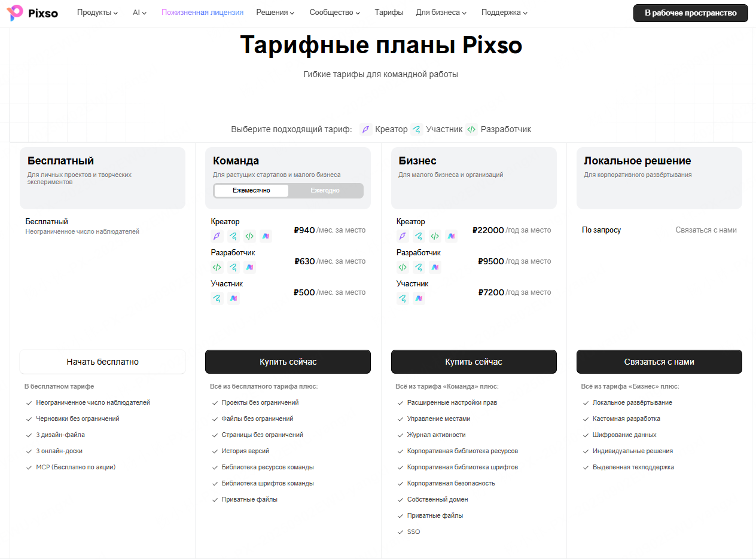Click green code icon in Команда Разработчик row
Screen dimensions: 756x559
click(217, 267)
